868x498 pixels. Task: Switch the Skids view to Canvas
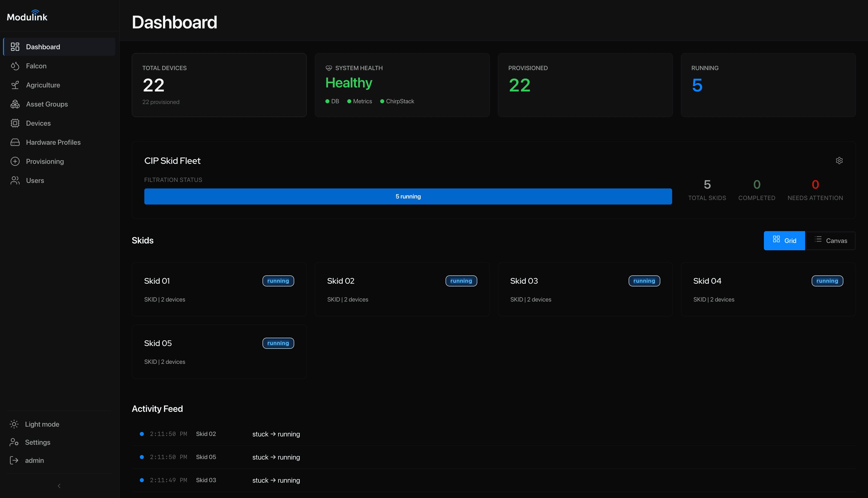click(x=831, y=240)
